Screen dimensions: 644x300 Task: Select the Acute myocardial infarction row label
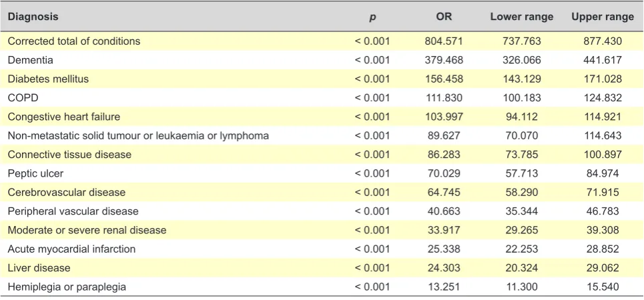tap(71, 249)
